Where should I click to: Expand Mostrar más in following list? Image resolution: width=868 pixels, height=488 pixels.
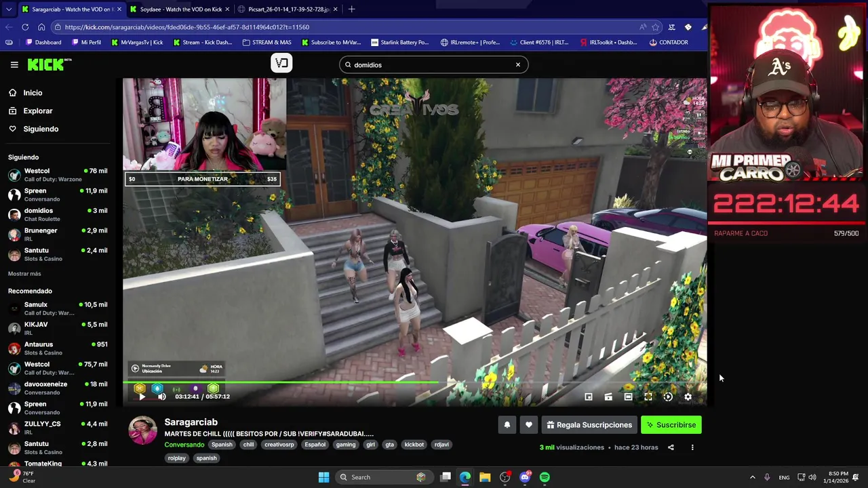[x=24, y=274]
